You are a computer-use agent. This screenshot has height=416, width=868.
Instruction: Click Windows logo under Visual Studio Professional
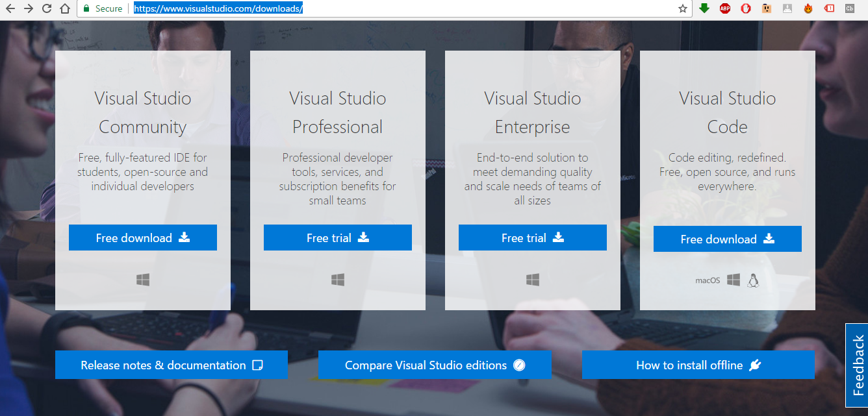coord(338,280)
